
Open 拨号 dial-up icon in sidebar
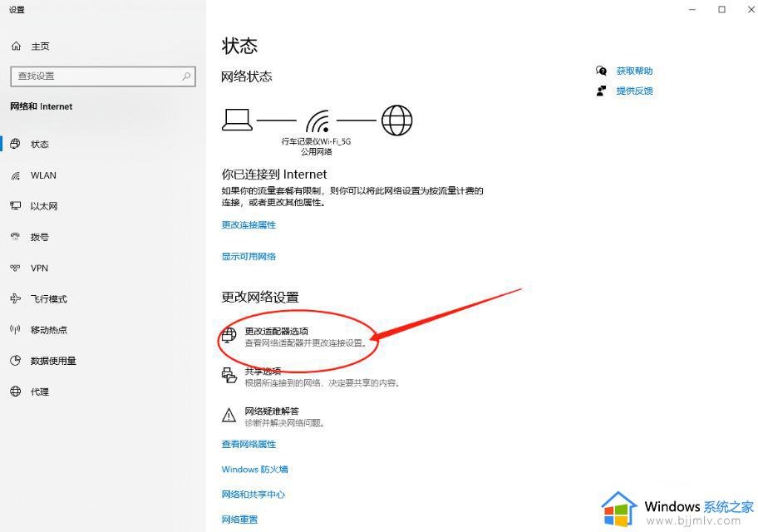(x=15, y=237)
